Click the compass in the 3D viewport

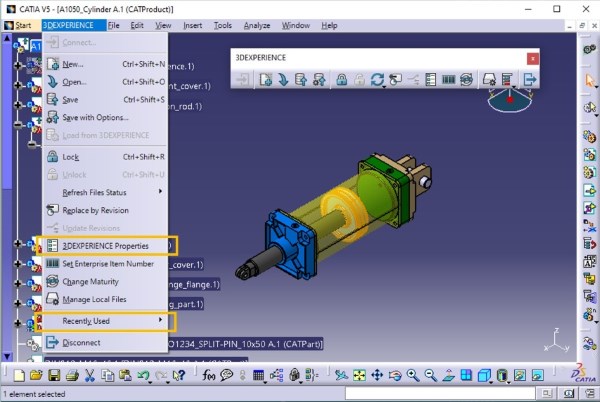point(509,101)
